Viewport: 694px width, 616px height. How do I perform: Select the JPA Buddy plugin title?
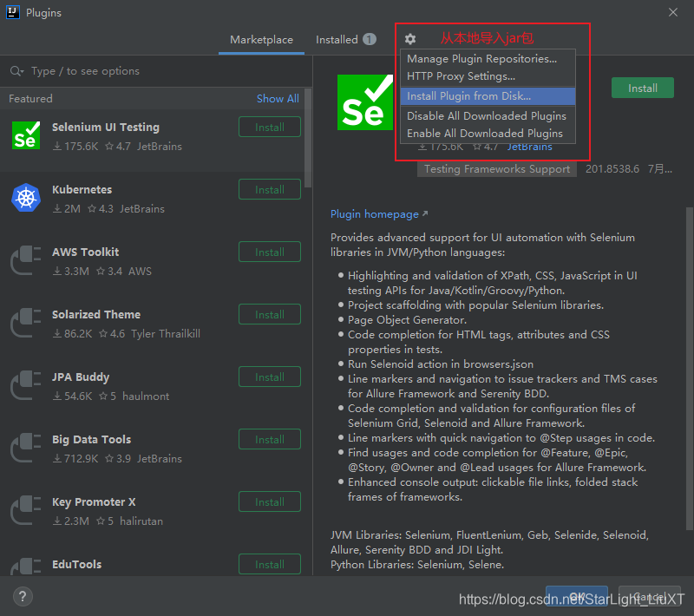click(81, 377)
